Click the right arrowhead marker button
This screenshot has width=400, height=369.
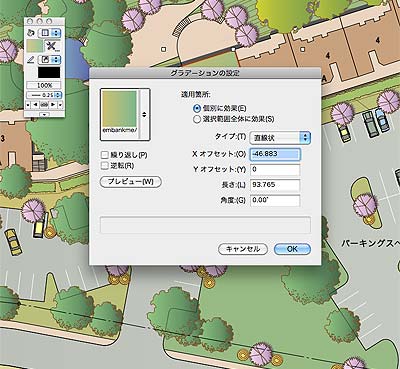coord(52,105)
